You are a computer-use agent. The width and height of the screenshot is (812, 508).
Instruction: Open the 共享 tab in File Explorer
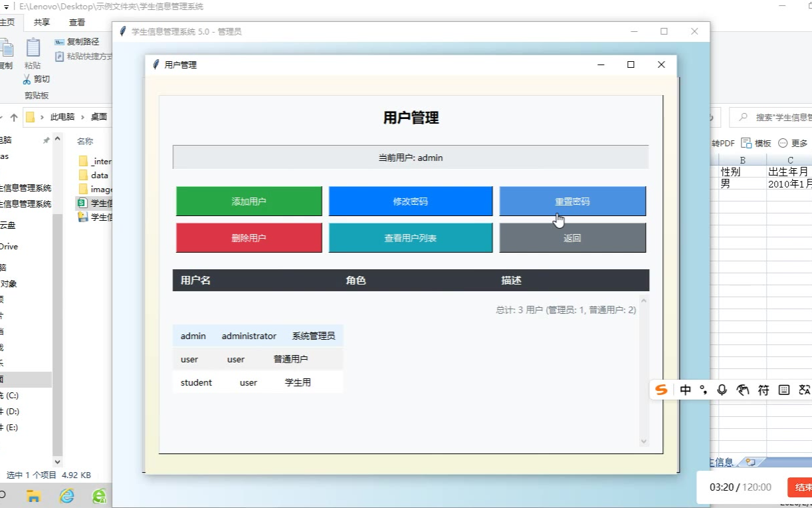[42, 22]
